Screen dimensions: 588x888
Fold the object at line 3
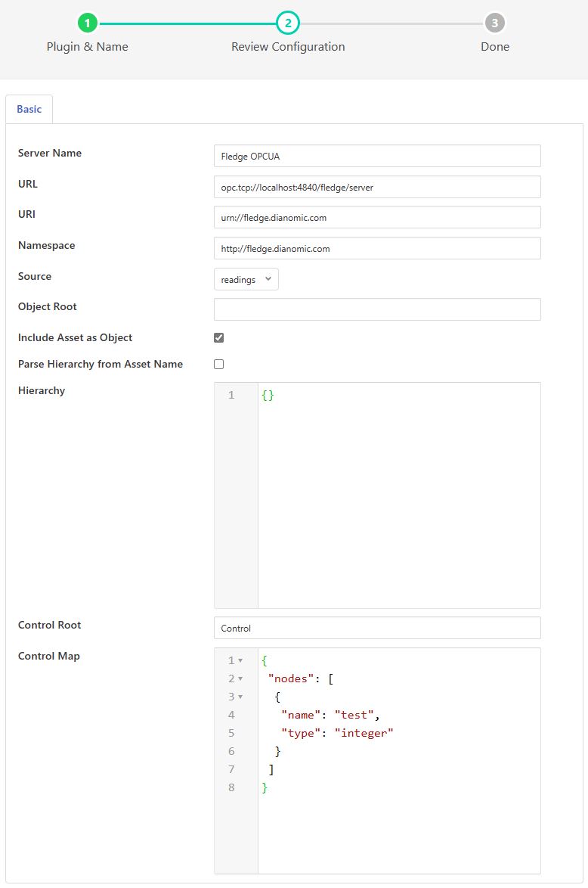[x=240, y=697]
